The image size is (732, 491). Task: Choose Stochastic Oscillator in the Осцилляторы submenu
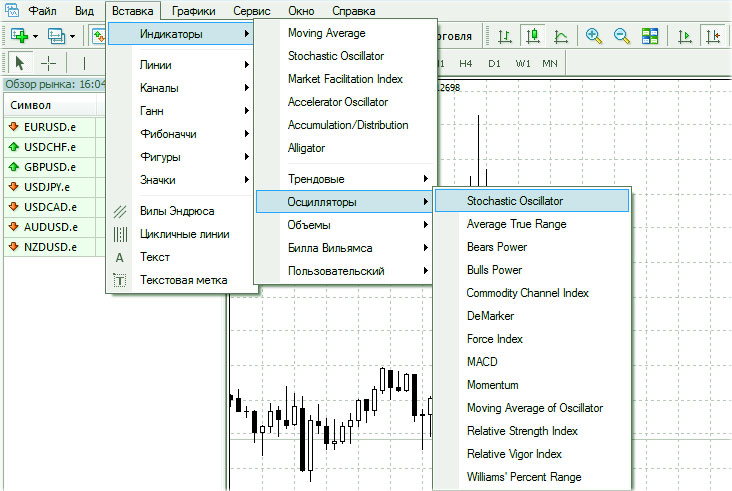click(x=531, y=201)
